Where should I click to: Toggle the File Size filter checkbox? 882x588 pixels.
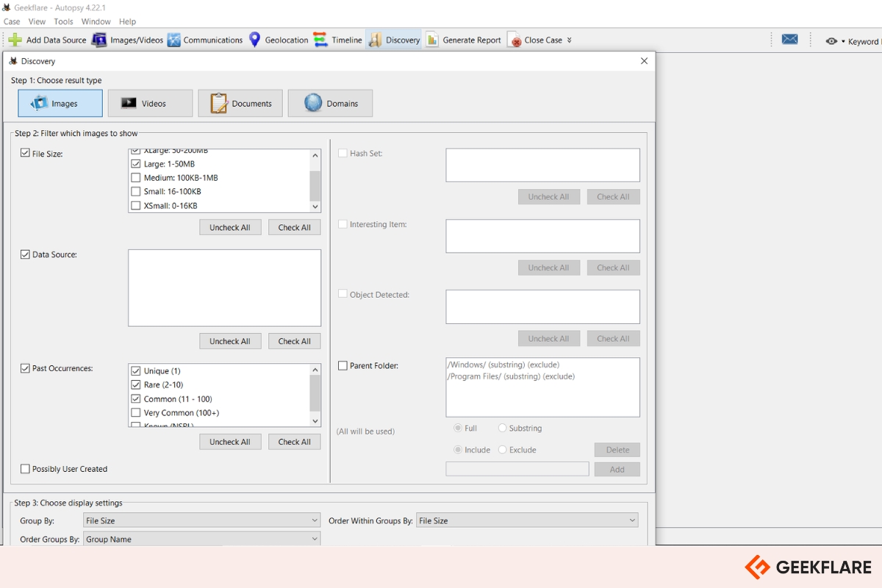[26, 154]
